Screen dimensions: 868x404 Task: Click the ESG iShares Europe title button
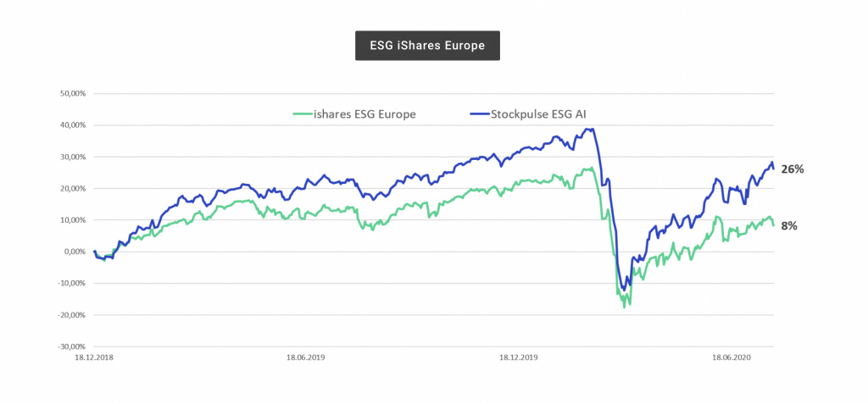(427, 46)
